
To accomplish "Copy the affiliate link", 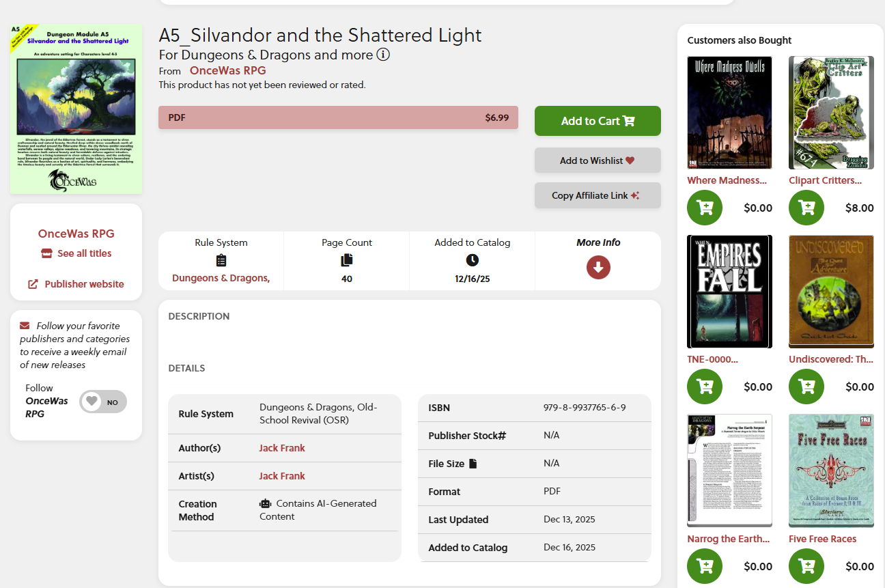I will click(598, 195).
